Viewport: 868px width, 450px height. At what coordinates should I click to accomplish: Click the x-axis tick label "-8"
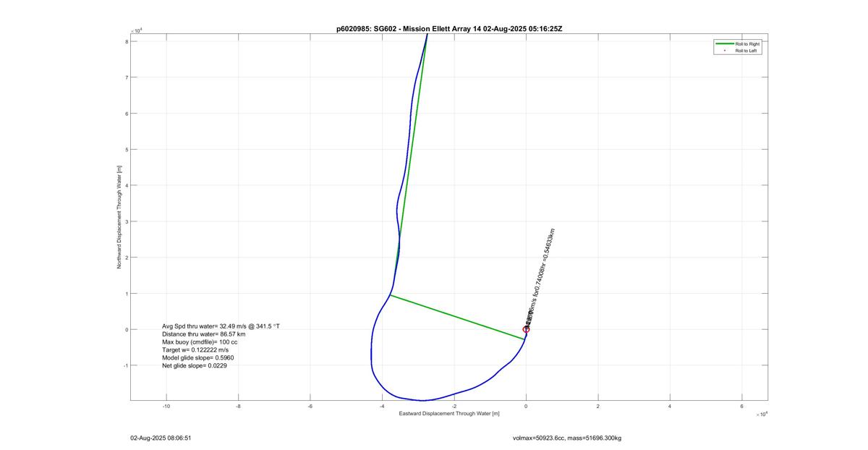[239, 407]
